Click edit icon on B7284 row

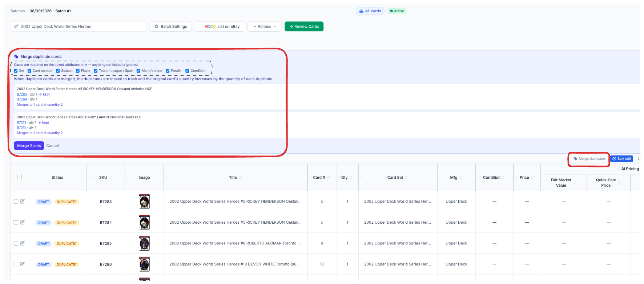pos(23,222)
